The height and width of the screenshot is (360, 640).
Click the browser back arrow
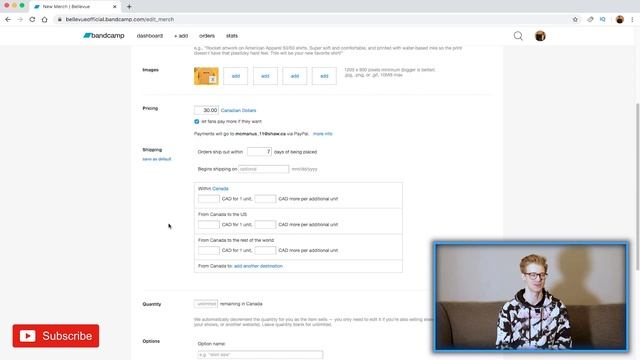(x=8, y=20)
